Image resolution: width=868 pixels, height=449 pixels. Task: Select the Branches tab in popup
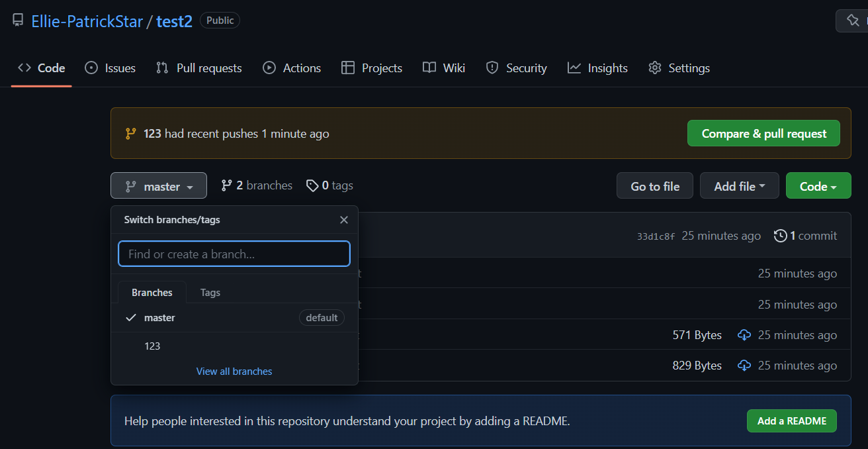(152, 292)
